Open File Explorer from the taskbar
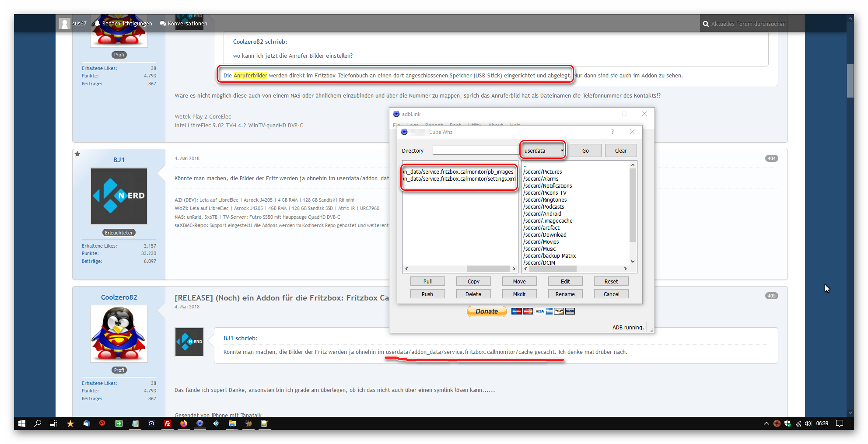This screenshot has width=868, height=444. (232, 423)
